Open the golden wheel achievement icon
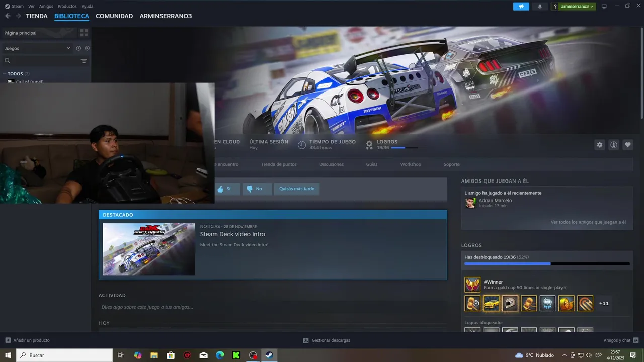 [x=567, y=303]
